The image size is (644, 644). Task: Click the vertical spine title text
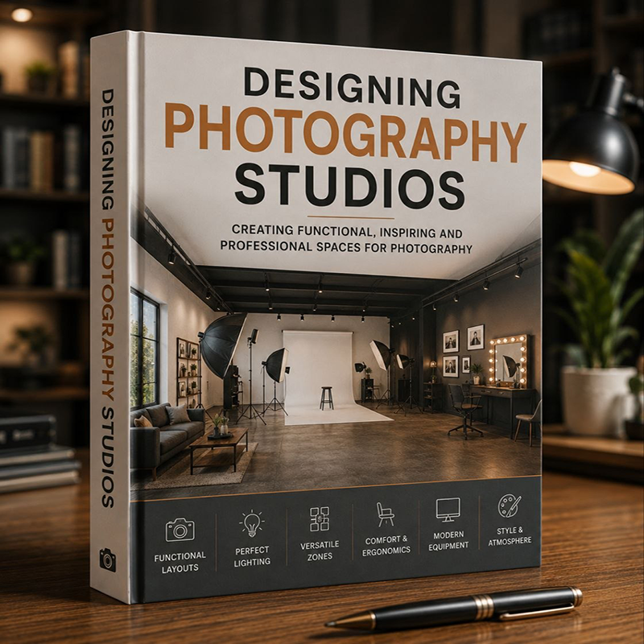pyautogui.click(x=107, y=299)
